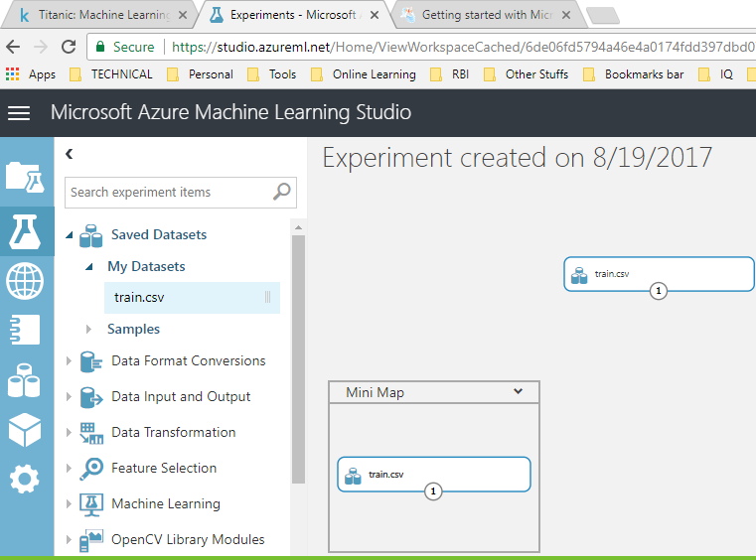This screenshot has height=560, width=756.
Task: Collapse the Mini Map panel chevron
Action: [x=518, y=391]
